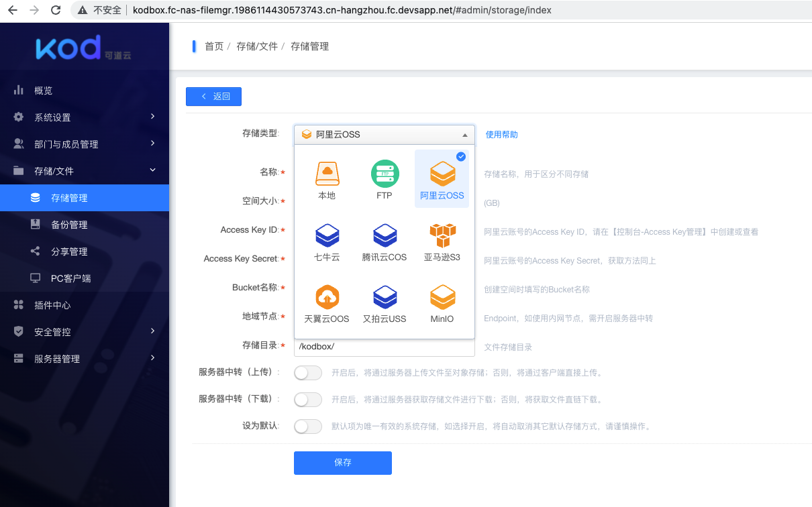Screen dimensions: 812x507
Task: Open the 插件中心 sidebar entry
Action: tap(85, 304)
